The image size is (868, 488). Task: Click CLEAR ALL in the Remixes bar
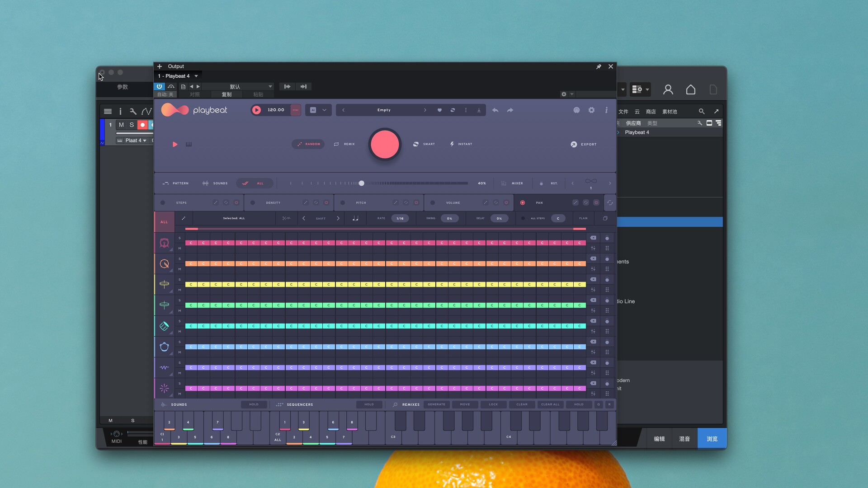pyautogui.click(x=550, y=404)
